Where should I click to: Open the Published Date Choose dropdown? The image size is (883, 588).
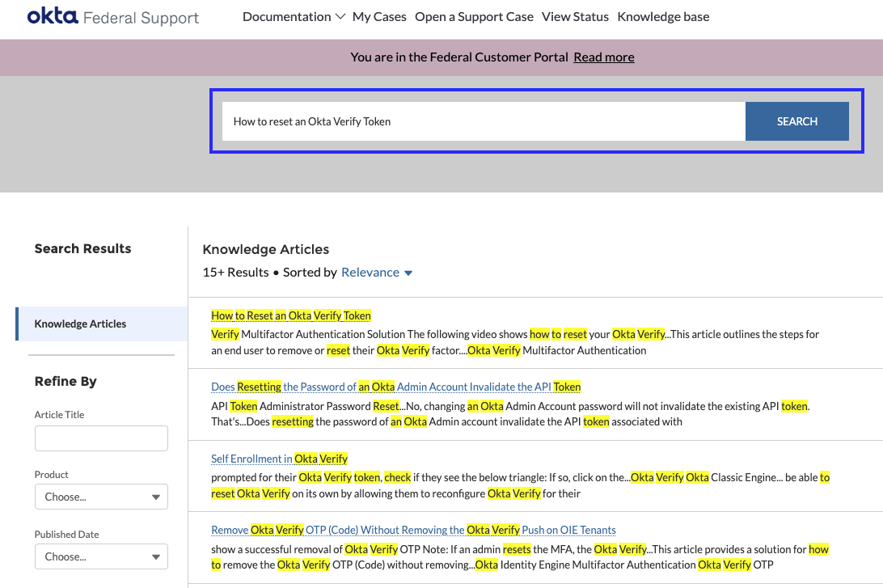click(x=101, y=556)
